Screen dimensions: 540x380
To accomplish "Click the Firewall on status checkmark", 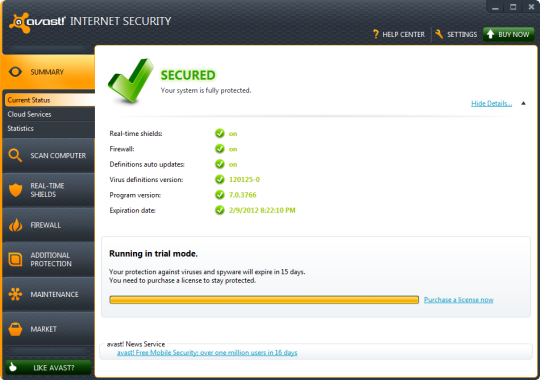I will coord(220,149).
